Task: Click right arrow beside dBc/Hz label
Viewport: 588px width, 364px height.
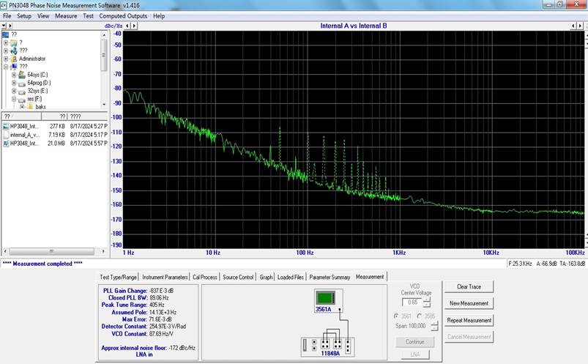Action: tap(134, 26)
